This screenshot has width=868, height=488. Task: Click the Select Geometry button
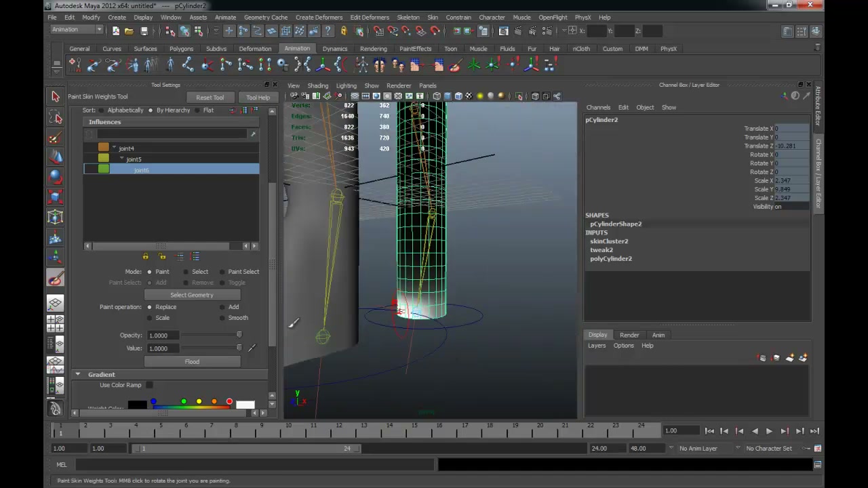coord(192,295)
